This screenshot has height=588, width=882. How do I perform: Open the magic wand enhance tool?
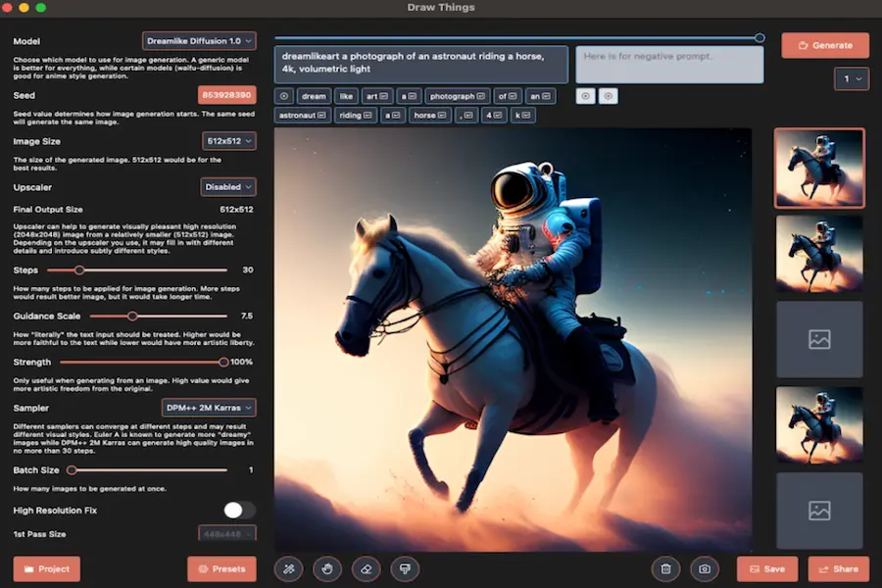288,568
